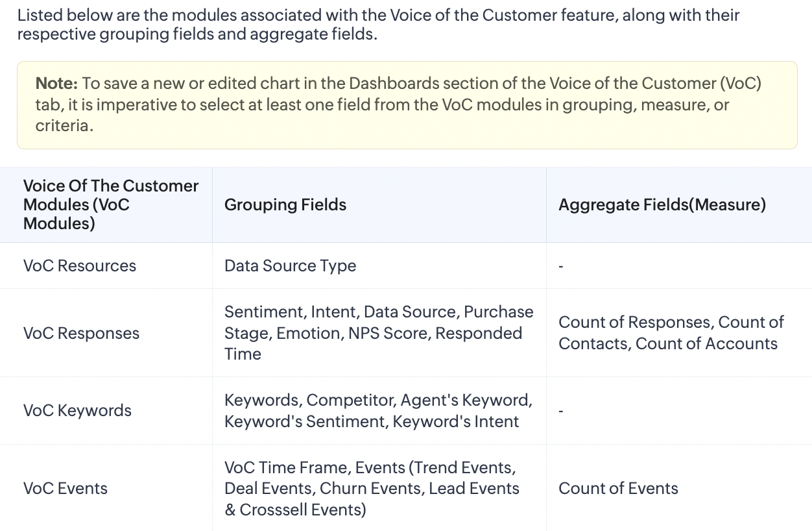The image size is (812, 531).
Task: Click the 'Listed below are the modules' paragraph
Action: 378,25
